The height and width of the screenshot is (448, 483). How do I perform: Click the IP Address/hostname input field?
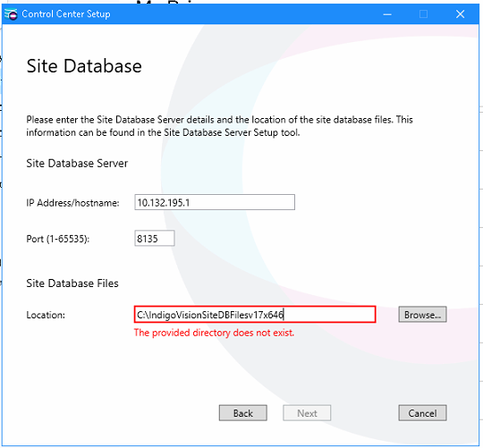[x=215, y=202]
